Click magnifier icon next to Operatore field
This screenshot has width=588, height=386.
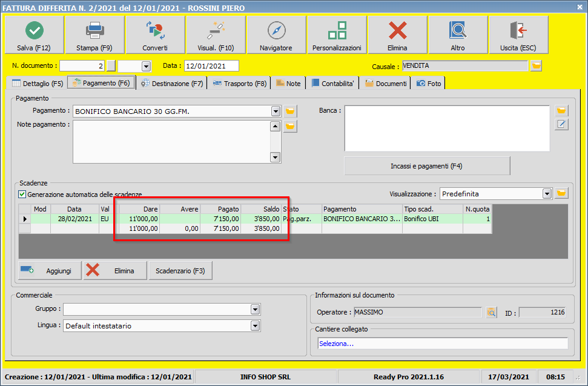[x=492, y=313]
